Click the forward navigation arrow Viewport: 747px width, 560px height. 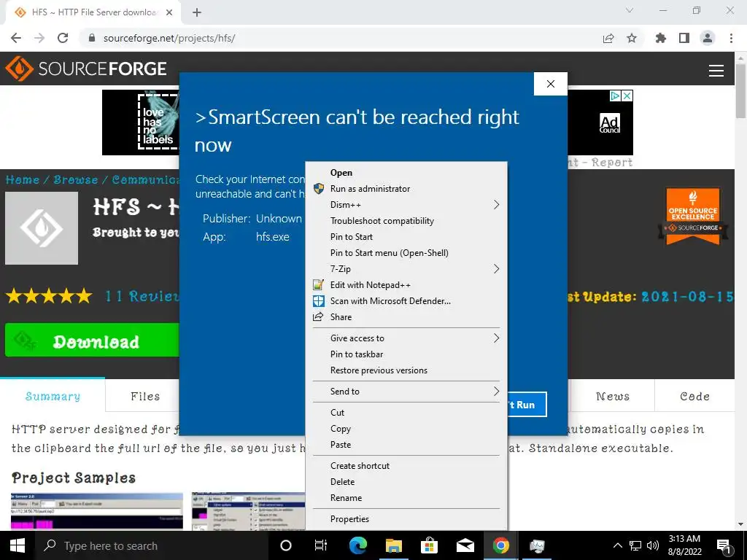(39, 38)
